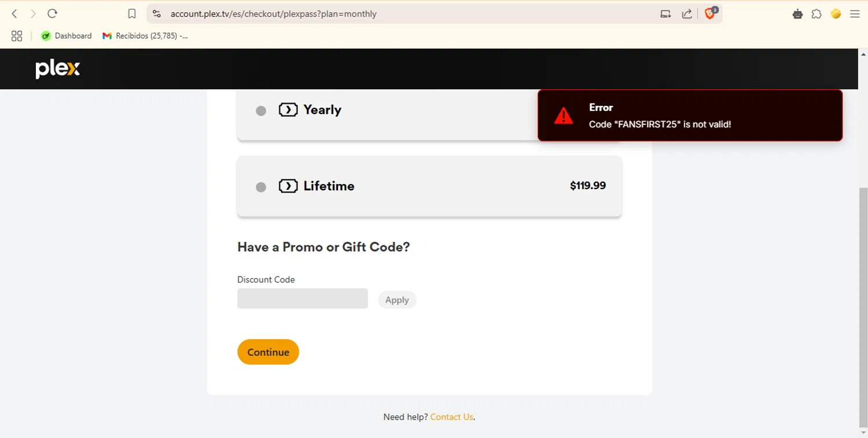Screen dimensions: 868x438
Task: Open the Gmail Recibidos bookmark
Action: pos(145,36)
